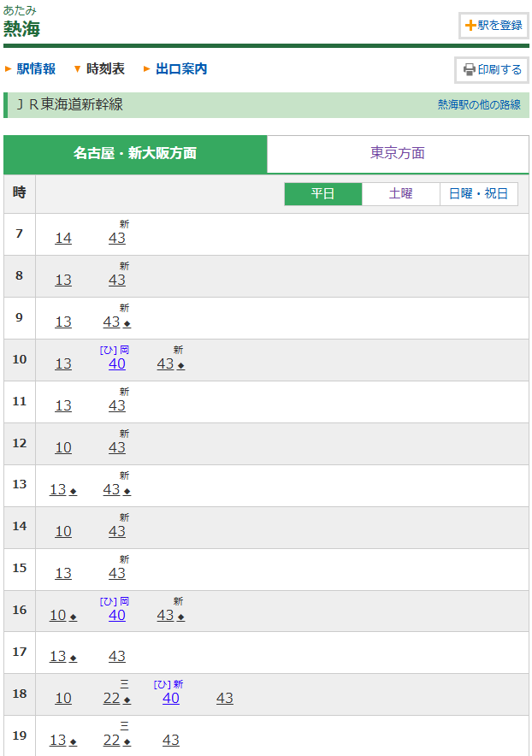Switch to the 東京方面 direction tab
Image resolution: width=532 pixels, height=756 pixels.
click(398, 154)
